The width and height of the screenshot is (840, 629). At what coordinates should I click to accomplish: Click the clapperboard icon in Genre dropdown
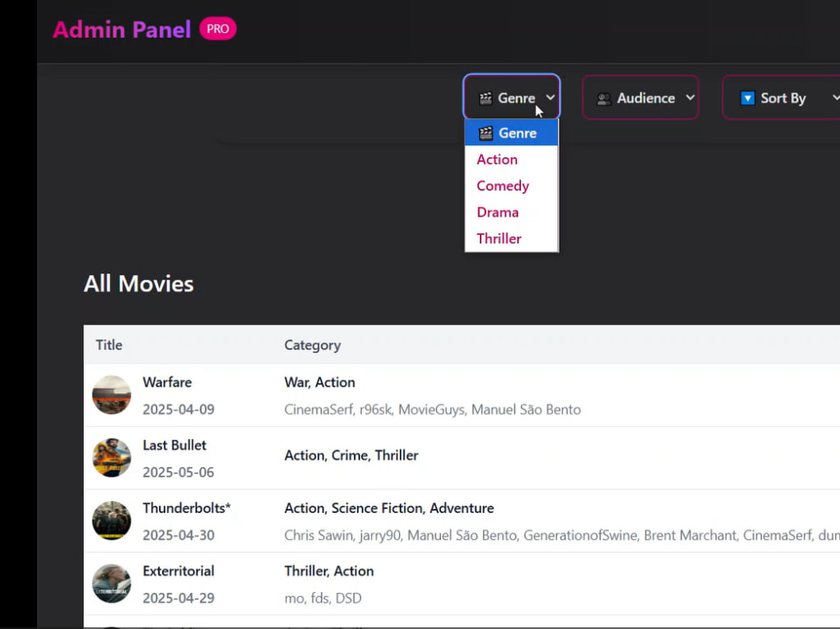pyautogui.click(x=486, y=98)
